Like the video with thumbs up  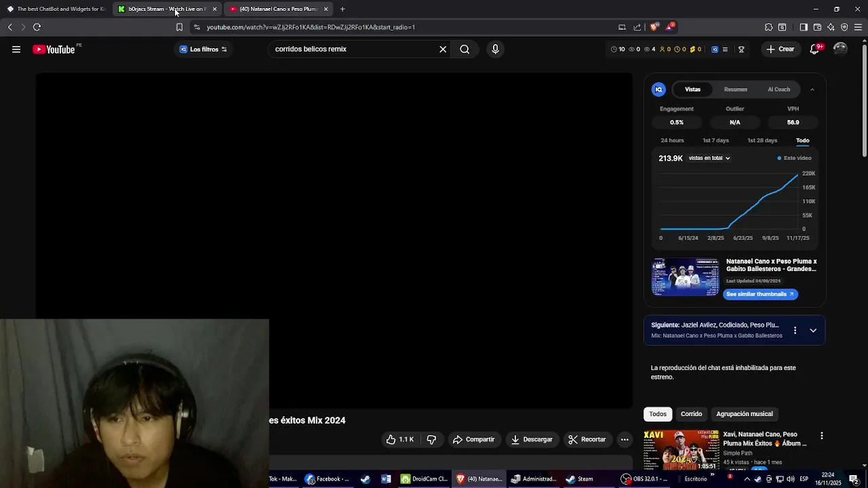tap(400, 440)
